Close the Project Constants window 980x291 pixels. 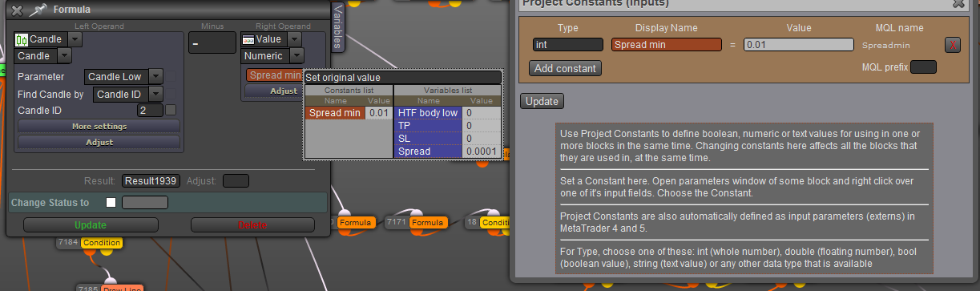(x=958, y=3)
